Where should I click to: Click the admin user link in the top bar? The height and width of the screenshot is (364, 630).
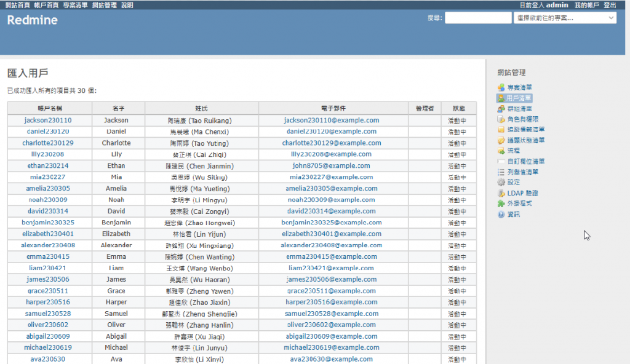tap(557, 5)
